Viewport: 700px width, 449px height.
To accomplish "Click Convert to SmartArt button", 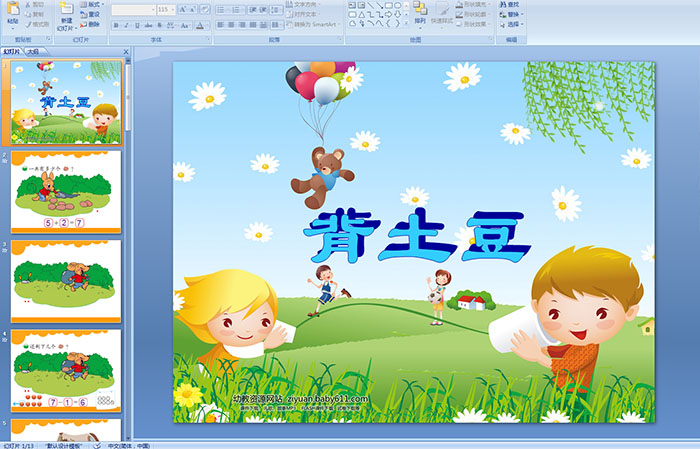I will 313,24.
